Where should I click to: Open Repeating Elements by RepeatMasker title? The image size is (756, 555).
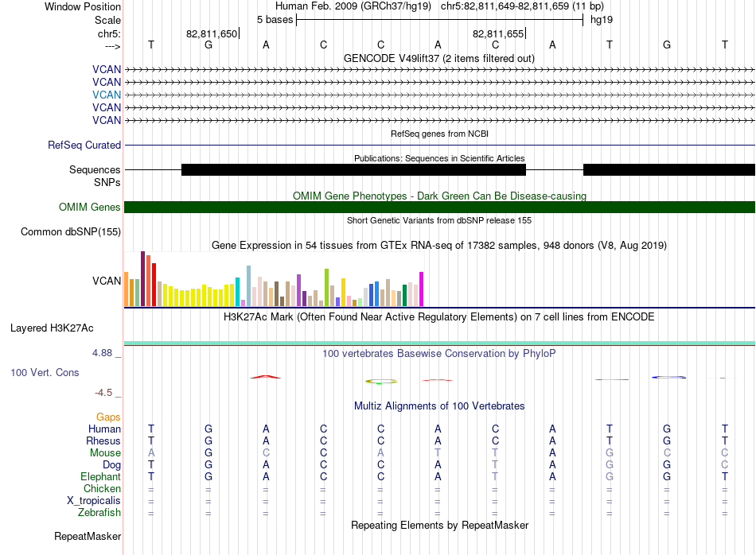[x=439, y=525]
